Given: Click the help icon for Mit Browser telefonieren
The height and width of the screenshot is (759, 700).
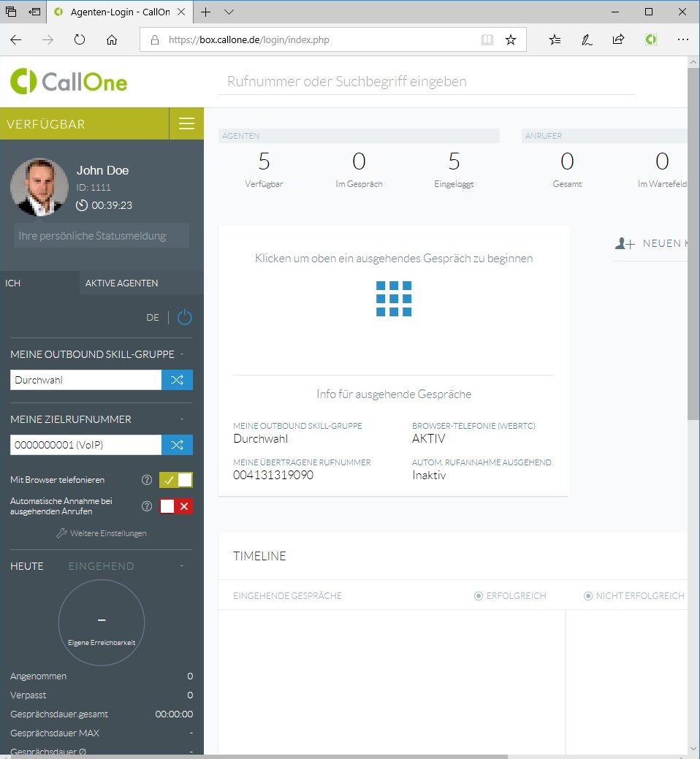Looking at the screenshot, I should click(x=146, y=480).
